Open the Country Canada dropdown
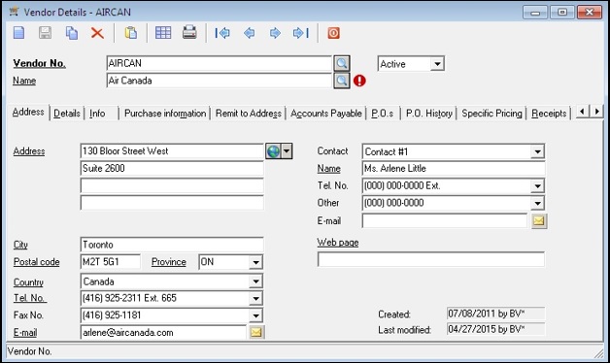This screenshot has width=610, height=364. (255, 281)
